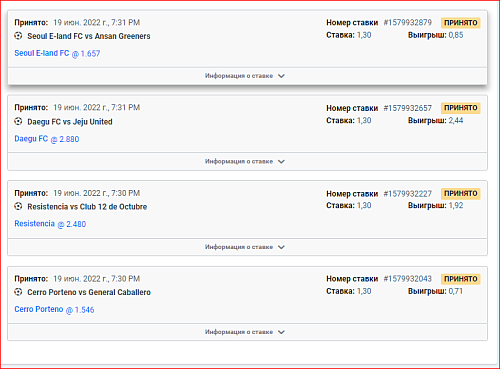Screen dimensions: 500x369
Task: Click stake 1,30 on Seoul E-land bet
Action: 364,35
